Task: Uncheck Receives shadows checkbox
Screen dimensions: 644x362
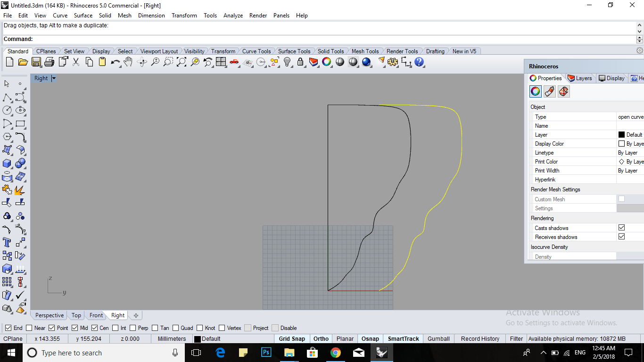Action: pyautogui.click(x=621, y=237)
